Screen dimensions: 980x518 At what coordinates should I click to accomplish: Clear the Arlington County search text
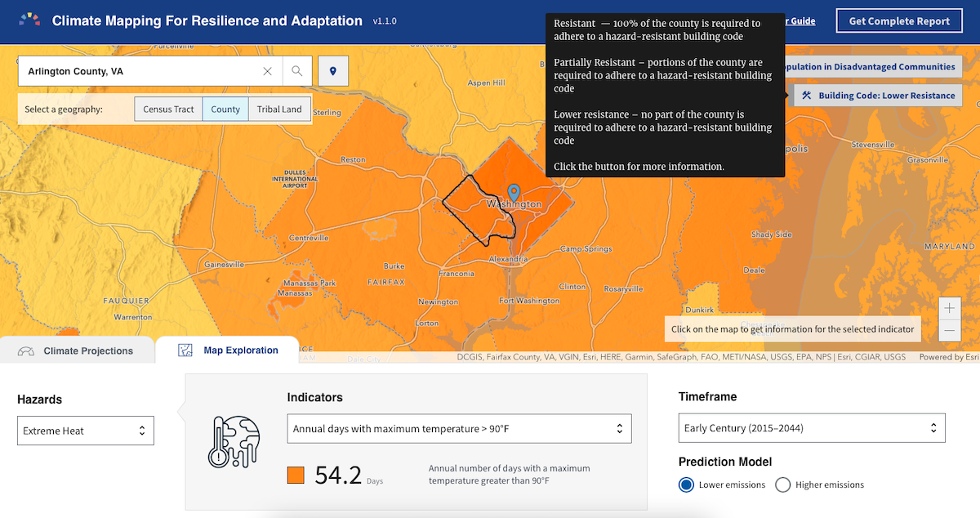click(x=267, y=72)
